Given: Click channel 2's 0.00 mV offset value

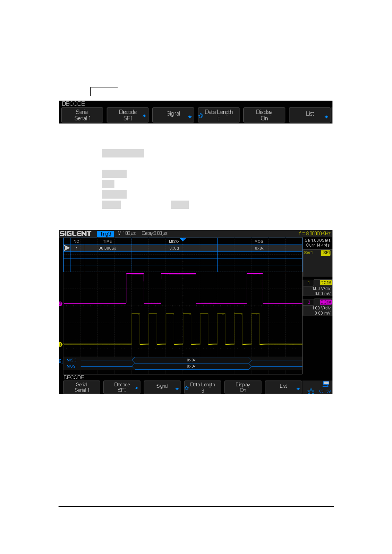Looking at the screenshot, I should [x=323, y=313].
